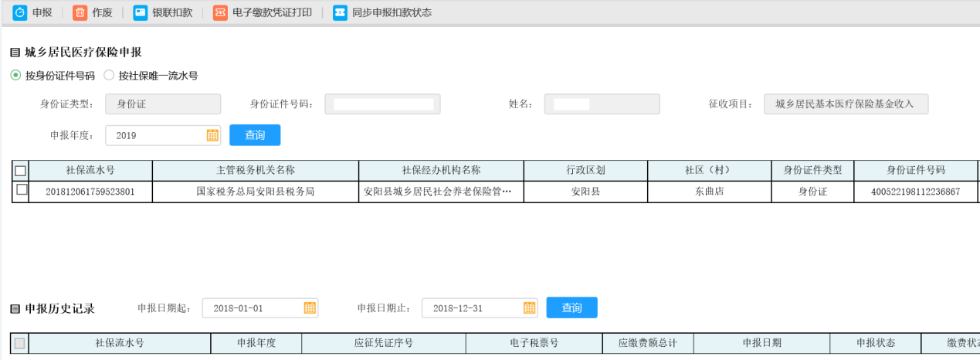Click 查询 button in 申报历史记录 section
This screenshot has height=360, width=980.
click(571, 308)
